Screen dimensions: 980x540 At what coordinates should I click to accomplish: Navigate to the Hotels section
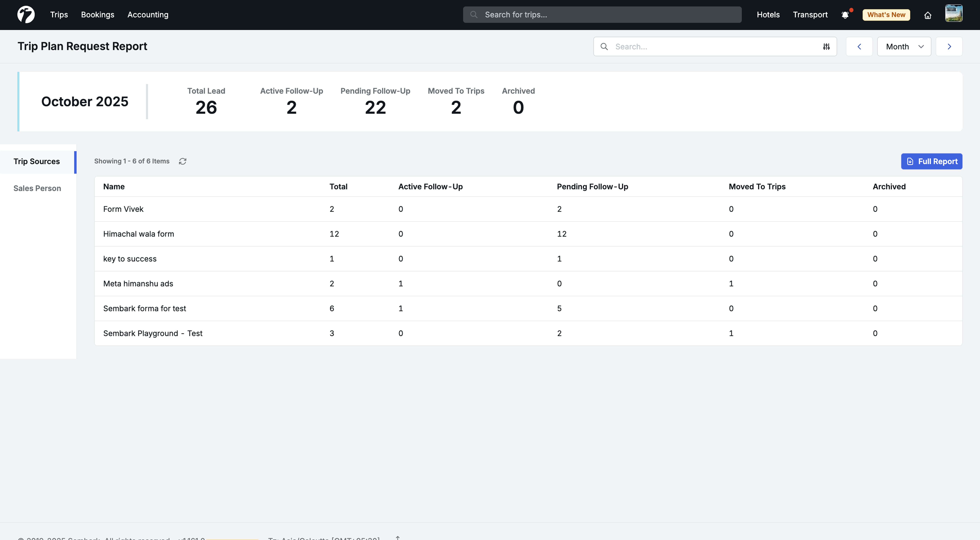[x=768, y=15]
